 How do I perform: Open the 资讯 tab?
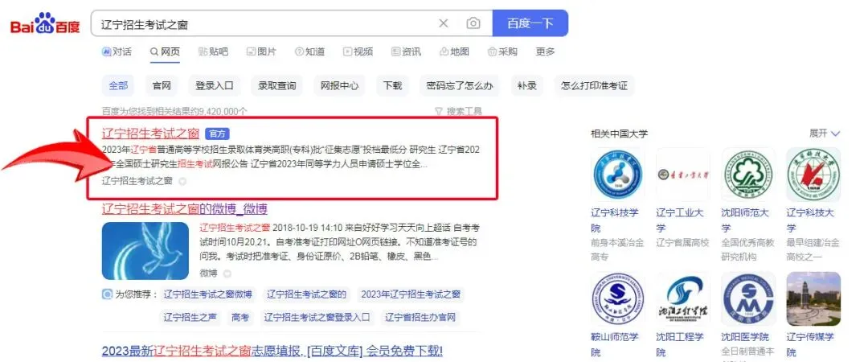pos(407,51)
